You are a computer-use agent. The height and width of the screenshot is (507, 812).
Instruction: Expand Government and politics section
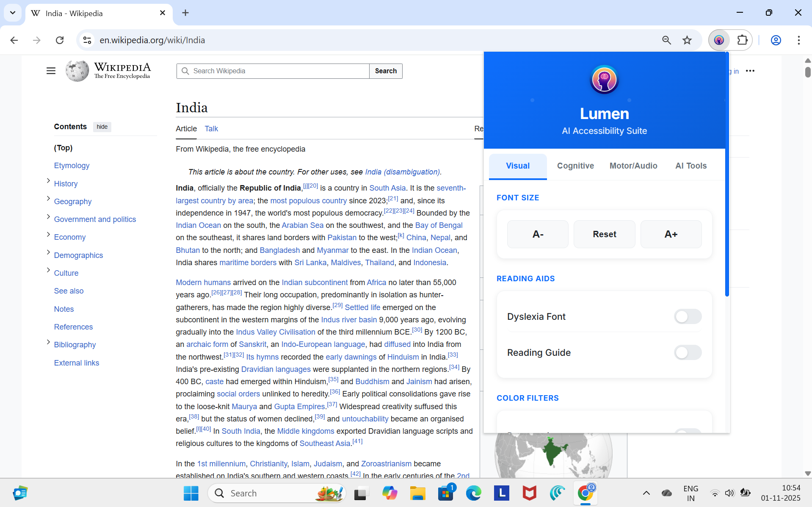coord(48,216)
